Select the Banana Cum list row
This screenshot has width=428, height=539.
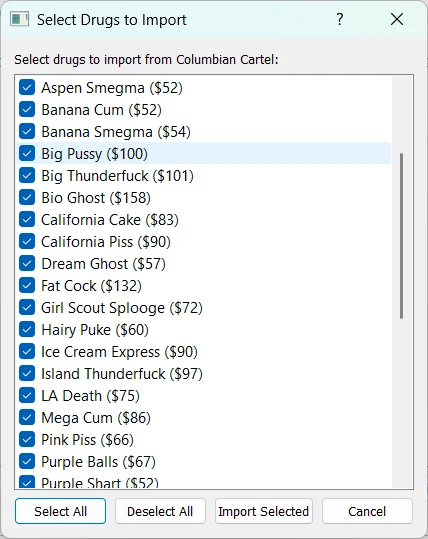click(204, 110)
